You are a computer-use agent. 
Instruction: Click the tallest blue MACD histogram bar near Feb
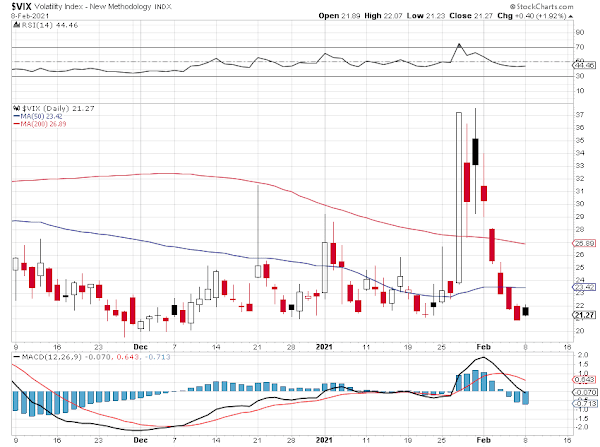[475, 380]
